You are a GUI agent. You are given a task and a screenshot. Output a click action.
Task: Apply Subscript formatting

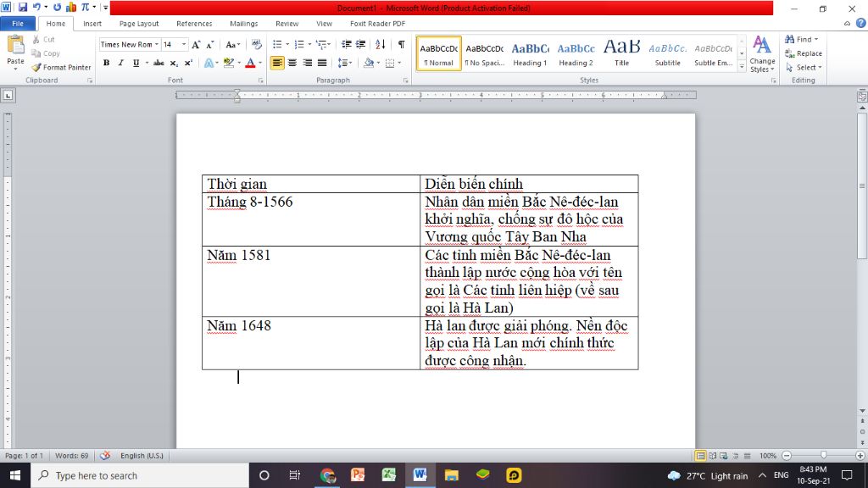pyautogui.click(x=173, y=63)
